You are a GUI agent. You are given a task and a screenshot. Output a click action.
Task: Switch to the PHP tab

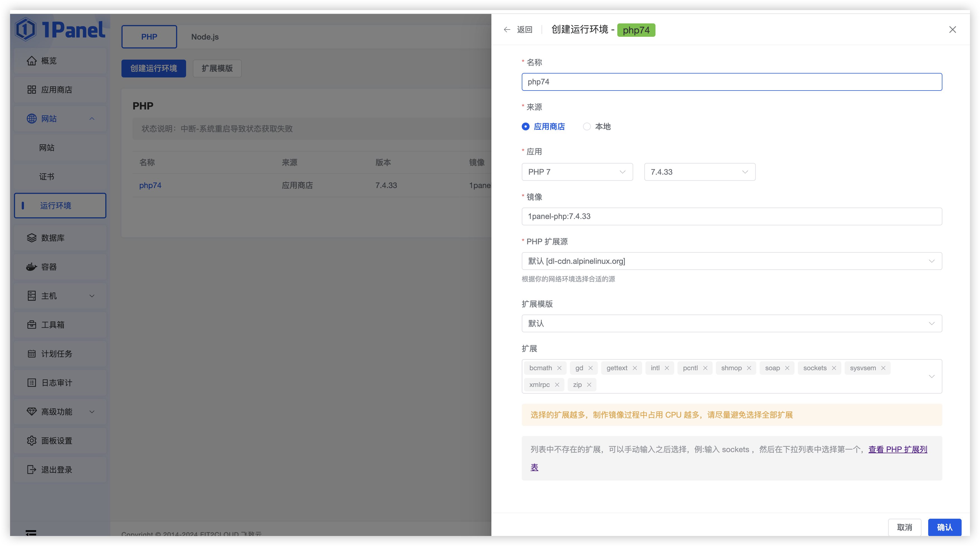pos(149,36)
